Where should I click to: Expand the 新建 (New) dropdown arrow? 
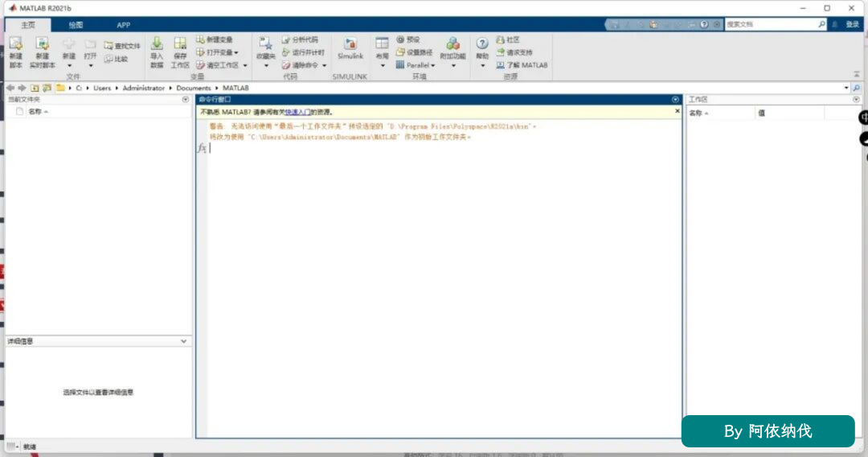coord(69,66)
